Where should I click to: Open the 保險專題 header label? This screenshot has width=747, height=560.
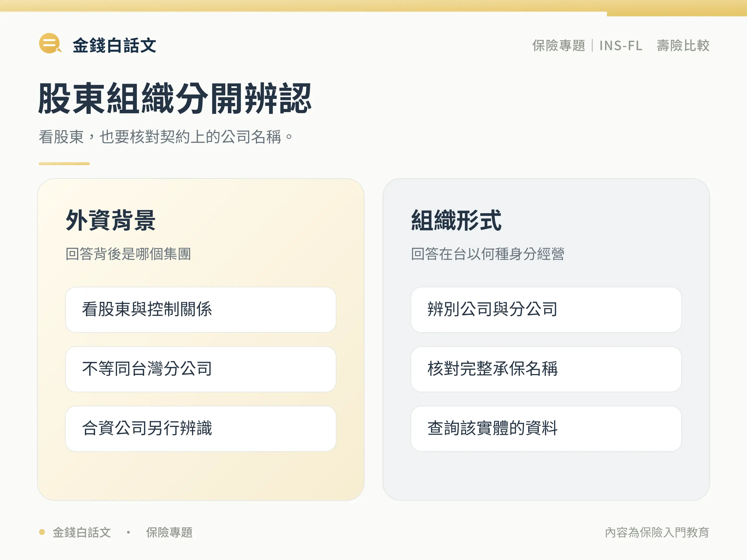558,45
